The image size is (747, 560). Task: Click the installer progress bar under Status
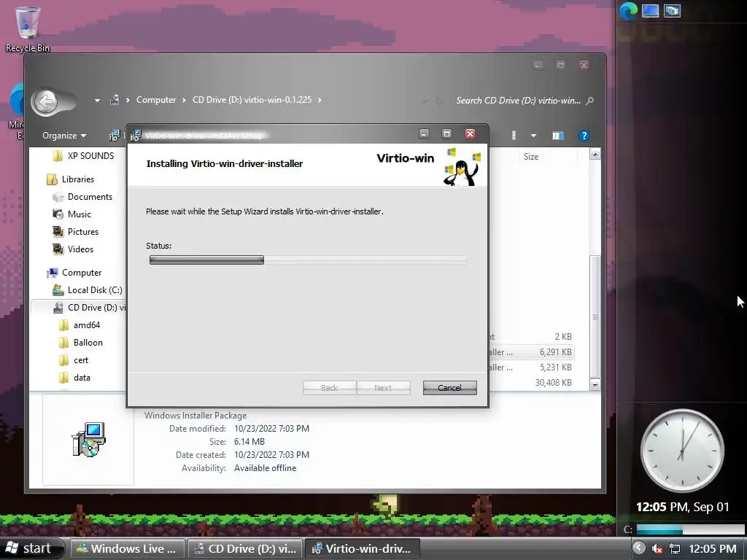(308, 260)
